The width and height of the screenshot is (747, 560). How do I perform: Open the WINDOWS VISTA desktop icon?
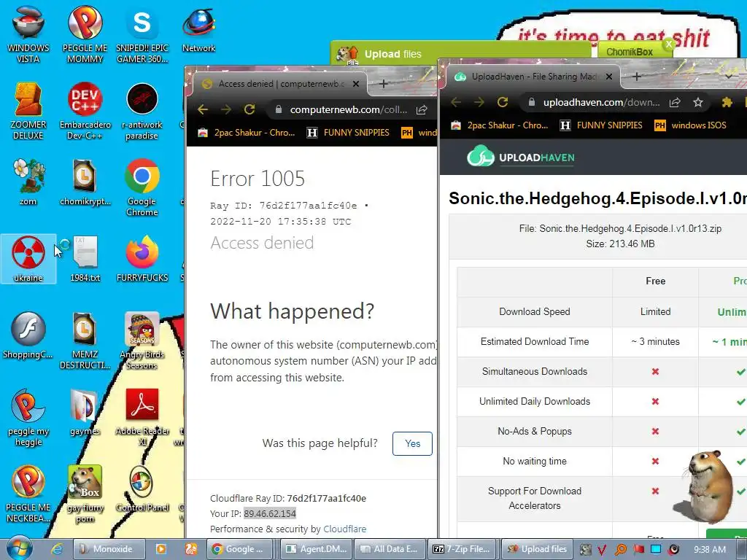pyautogui.click(x=28, y=34)
